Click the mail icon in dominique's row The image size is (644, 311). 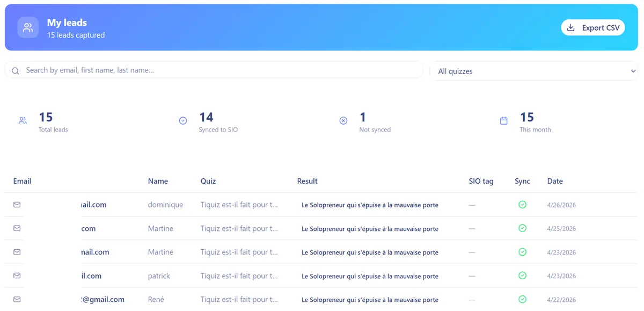pyautogui.click(x=17, y=205)
